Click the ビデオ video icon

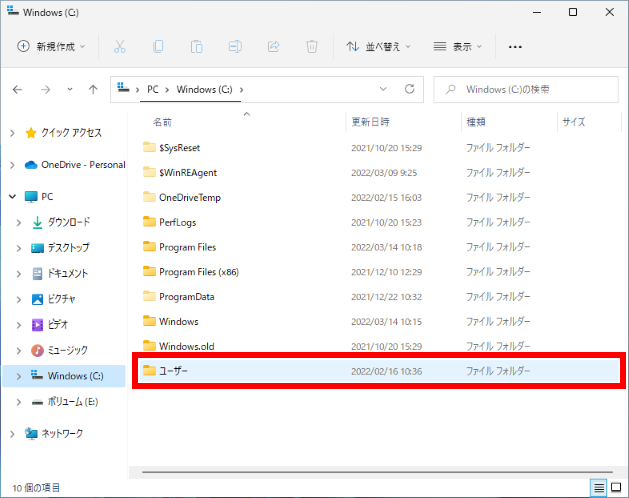pos(37,325)
